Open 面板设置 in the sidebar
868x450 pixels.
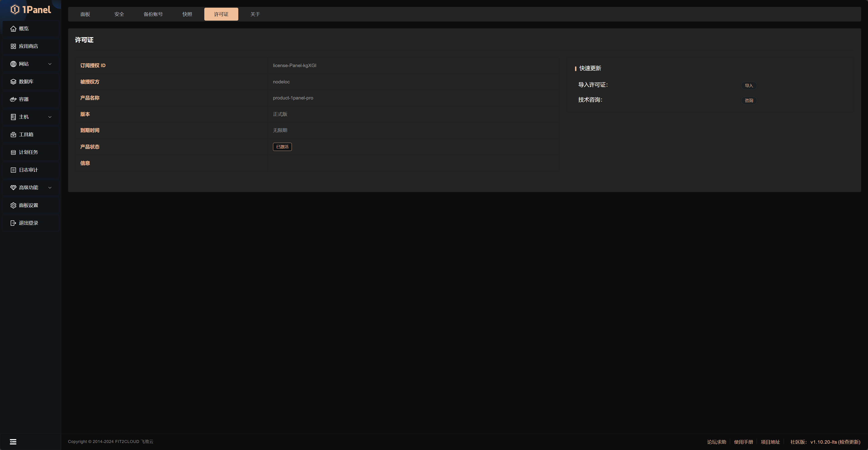point(31,205)
